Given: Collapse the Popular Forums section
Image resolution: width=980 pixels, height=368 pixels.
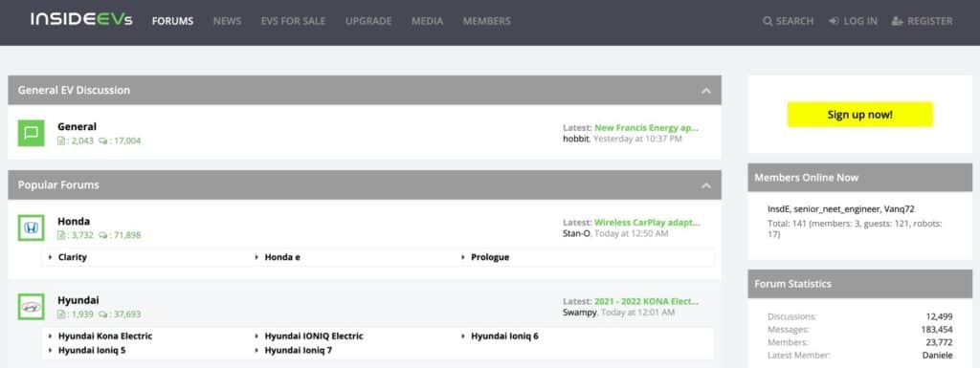Looking at the screenshot, I should (706, 185).
